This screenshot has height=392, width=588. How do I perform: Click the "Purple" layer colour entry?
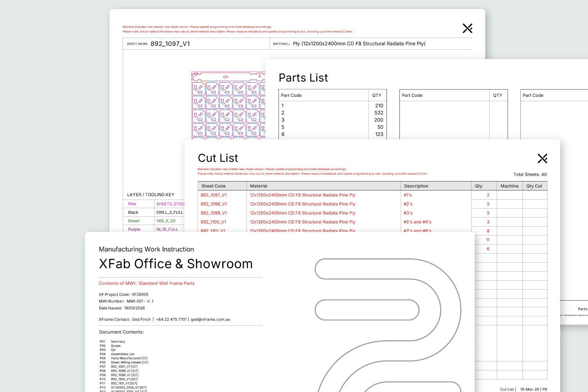pyautogui.click(x=134, y=230)
